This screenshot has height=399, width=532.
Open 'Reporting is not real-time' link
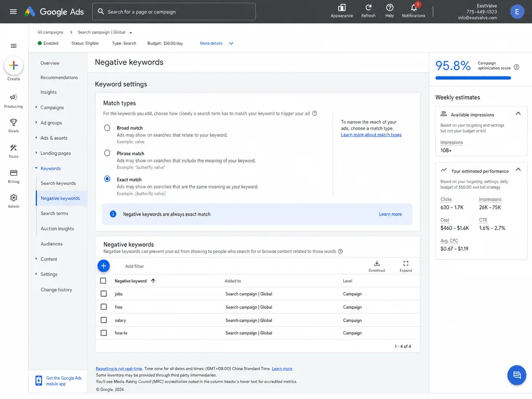[119, 369]
